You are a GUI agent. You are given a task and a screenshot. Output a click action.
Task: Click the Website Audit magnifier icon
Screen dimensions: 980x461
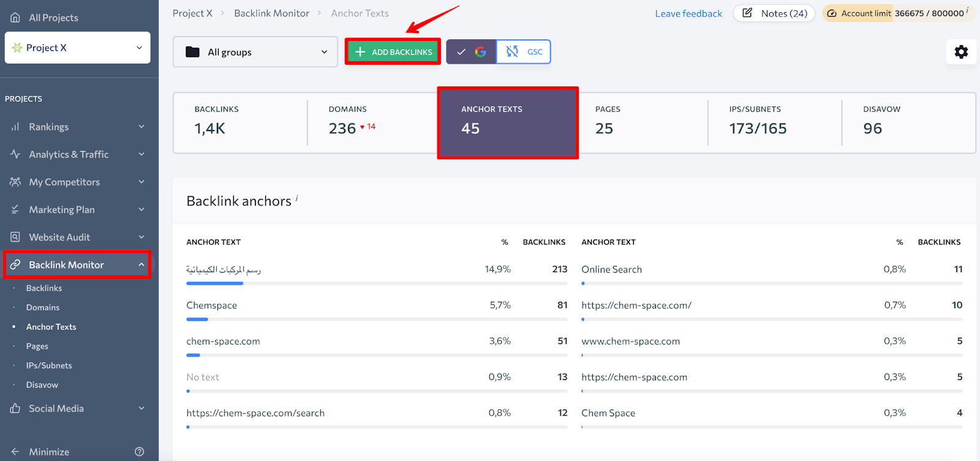(x=15, y=237)
